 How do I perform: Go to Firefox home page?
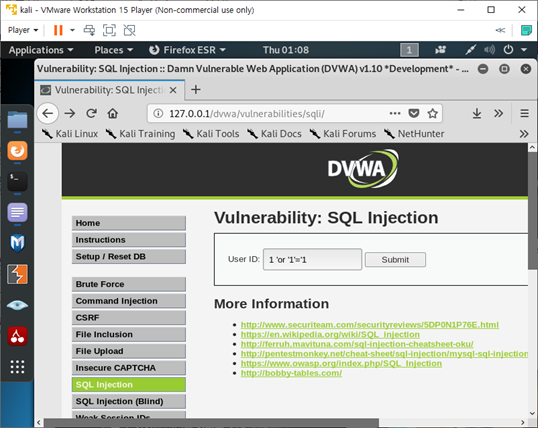[x=113, y=113]
